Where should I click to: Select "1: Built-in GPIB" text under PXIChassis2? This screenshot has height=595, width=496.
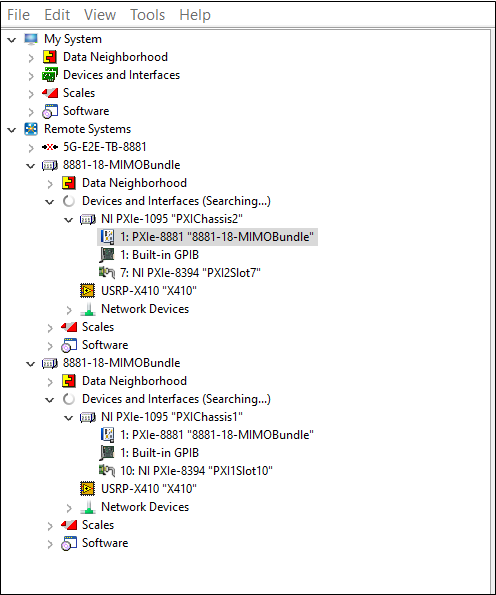(x=160, y=255)
